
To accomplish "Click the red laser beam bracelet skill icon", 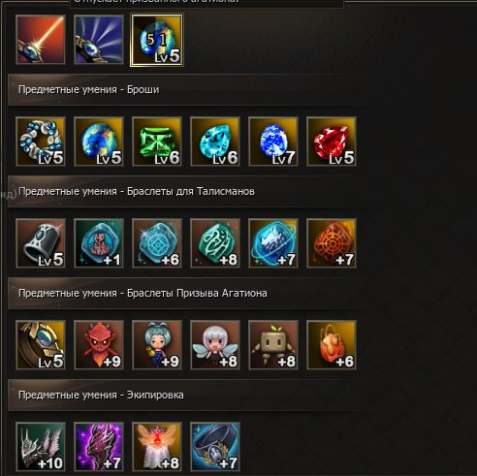I will [x=40, y=40].
